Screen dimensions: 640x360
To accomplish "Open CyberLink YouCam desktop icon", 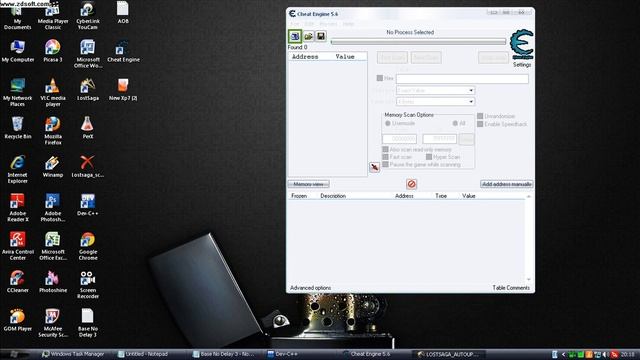I will (88, 16).
